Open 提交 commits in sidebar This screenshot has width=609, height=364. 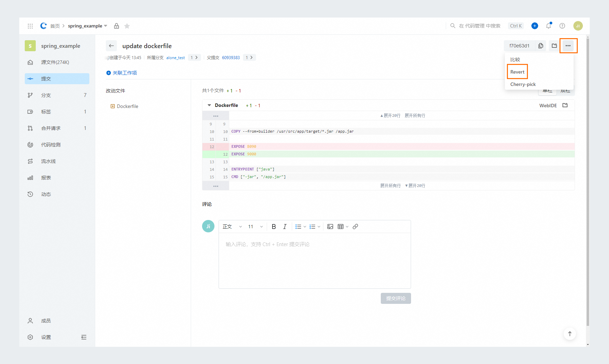click(x=57, y=79)
